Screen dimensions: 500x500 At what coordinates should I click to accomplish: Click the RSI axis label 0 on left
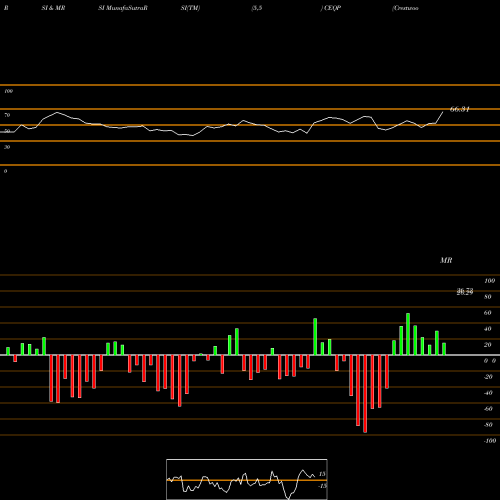coord(5,171)
